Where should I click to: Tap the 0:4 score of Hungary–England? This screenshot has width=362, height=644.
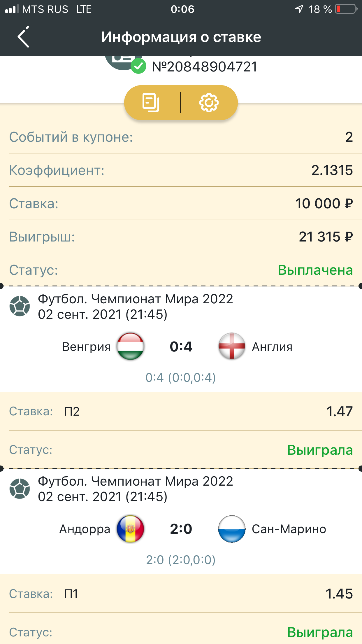pyautogui.click(x=181, y=346)
